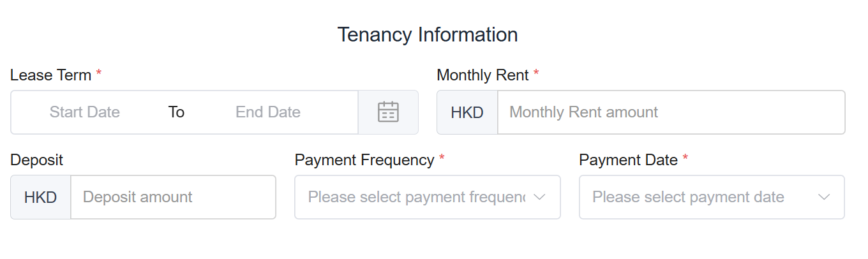The image size is (868, 259).
Task: Click the red asterisk next to Payment Date
Action: pos(685,159)
